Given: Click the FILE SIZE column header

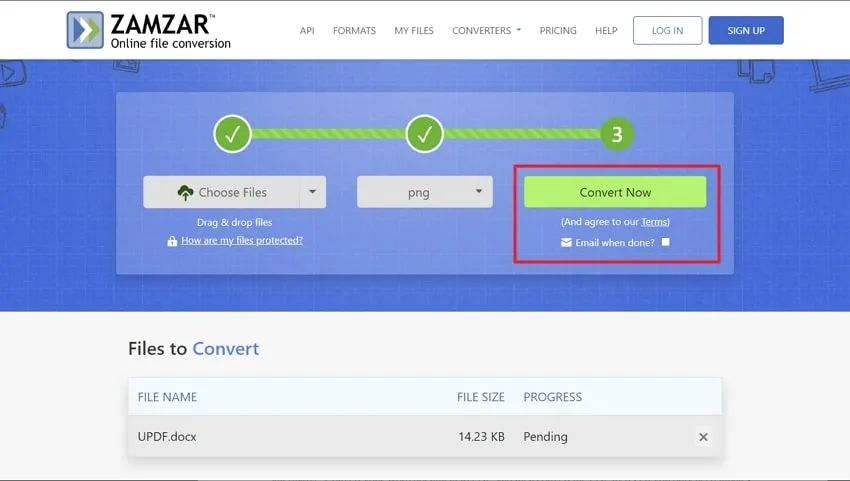Looking at the screenshot, I should click(x=480, y=397).
